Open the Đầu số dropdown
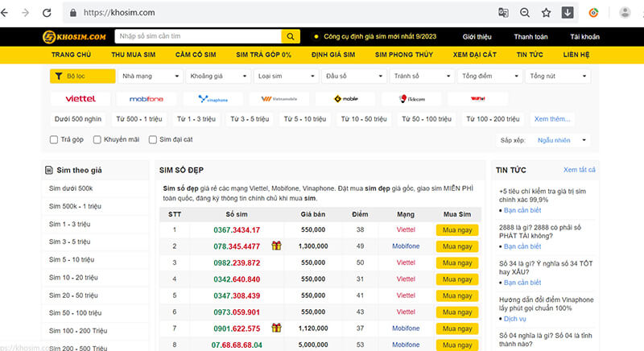 pyautogui.click(x=354, y=76)
